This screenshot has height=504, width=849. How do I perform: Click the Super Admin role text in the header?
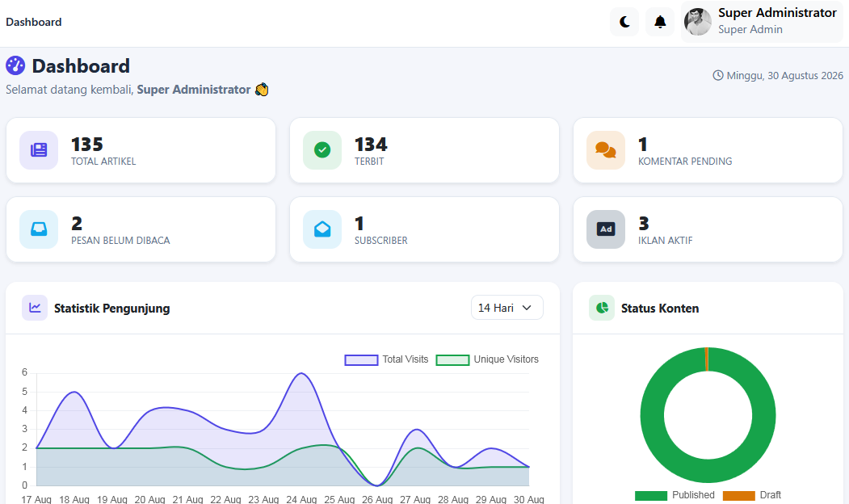(750, 29)
